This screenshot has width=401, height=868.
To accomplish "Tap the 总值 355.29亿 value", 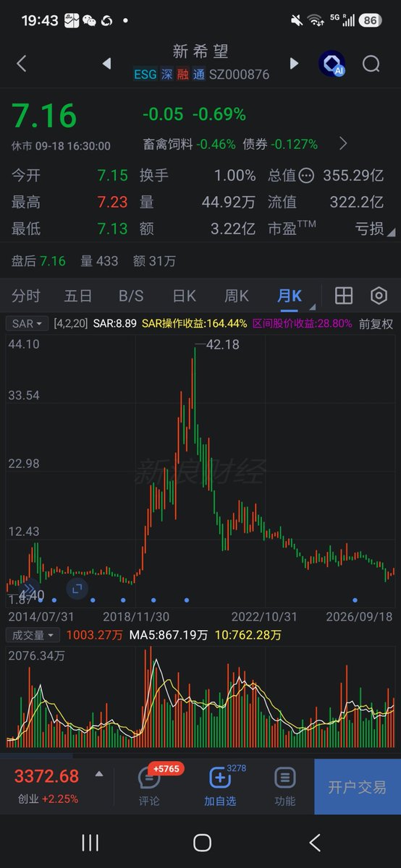I will (x=353, y=175).
